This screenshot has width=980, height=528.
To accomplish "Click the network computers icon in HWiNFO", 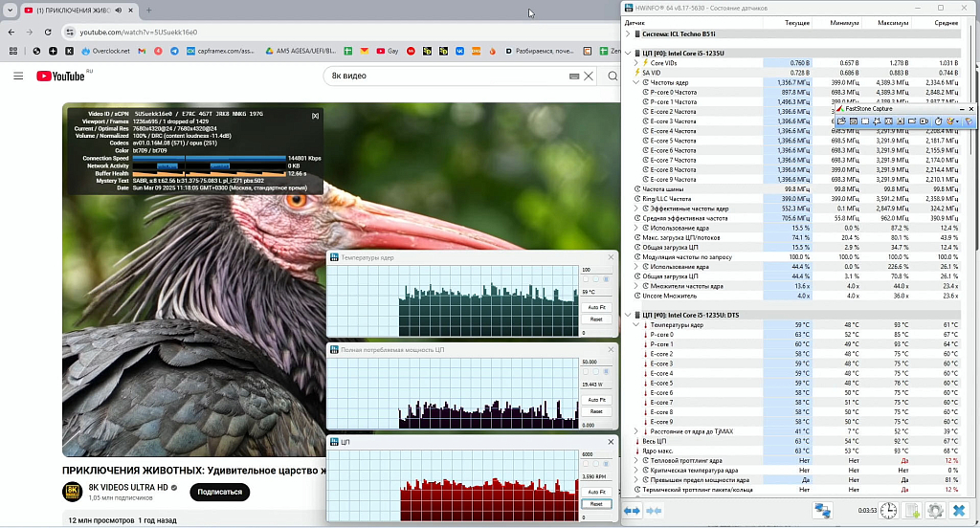I will tap(822, 511).
